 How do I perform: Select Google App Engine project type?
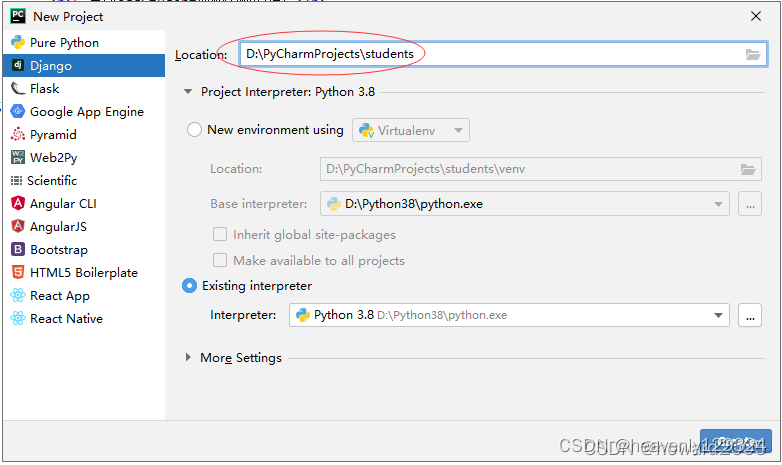pos(84,111)
